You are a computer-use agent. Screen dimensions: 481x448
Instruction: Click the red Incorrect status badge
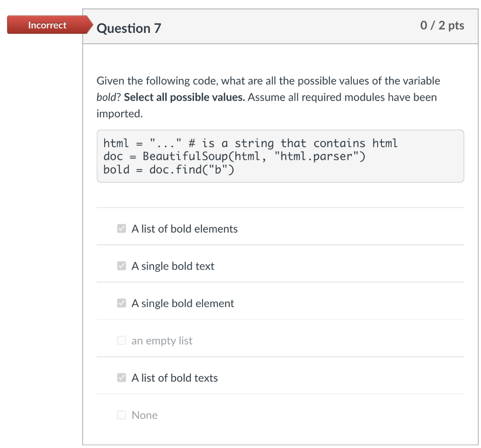click(x=47, y=25)
